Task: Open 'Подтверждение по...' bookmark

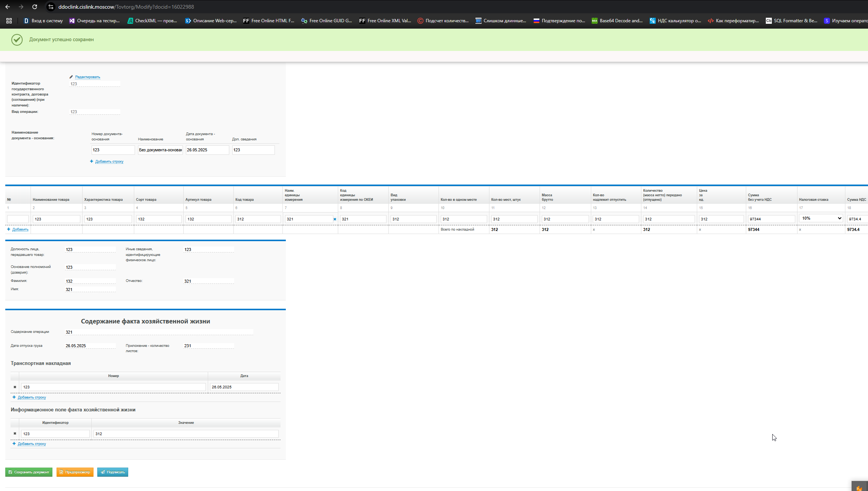Action: point(559,21)
